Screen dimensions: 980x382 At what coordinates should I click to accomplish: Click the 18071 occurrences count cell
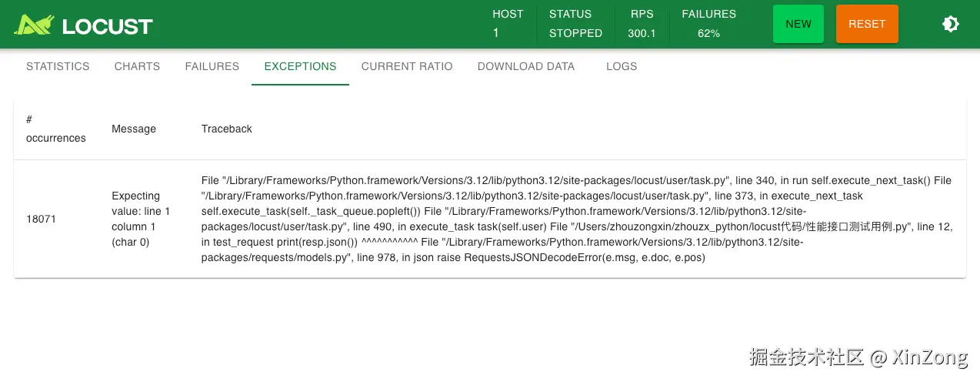pos(42,219)
